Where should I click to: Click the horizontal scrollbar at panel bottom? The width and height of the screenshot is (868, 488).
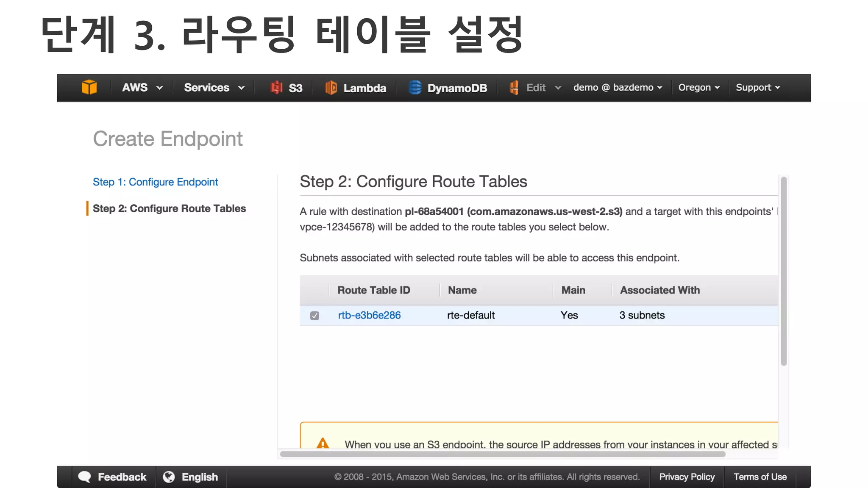(502, 454)
